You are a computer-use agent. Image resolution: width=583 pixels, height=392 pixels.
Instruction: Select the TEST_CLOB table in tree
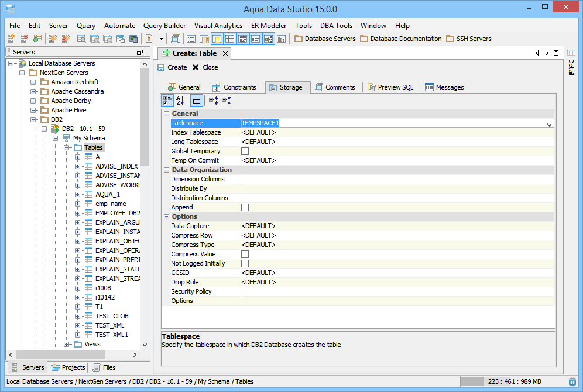(112, 316)
